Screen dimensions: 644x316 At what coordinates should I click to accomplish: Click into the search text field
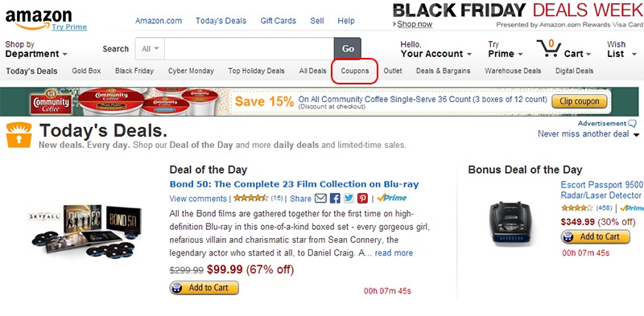(x=250, y=49)
